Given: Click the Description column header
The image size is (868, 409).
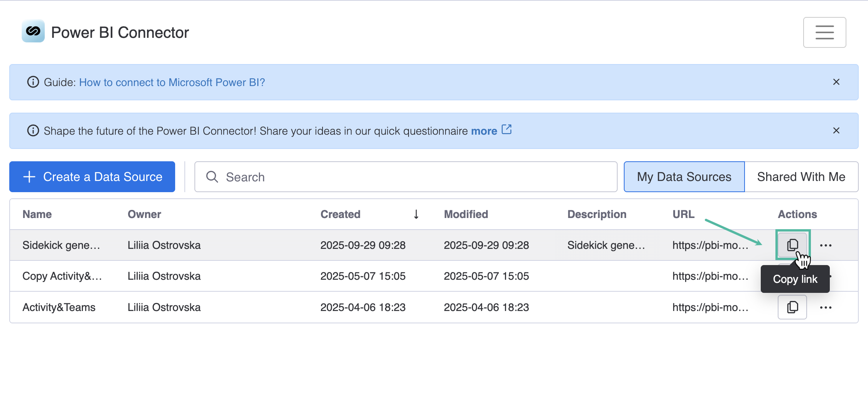Looking at the screenshot, I should 597,214.
